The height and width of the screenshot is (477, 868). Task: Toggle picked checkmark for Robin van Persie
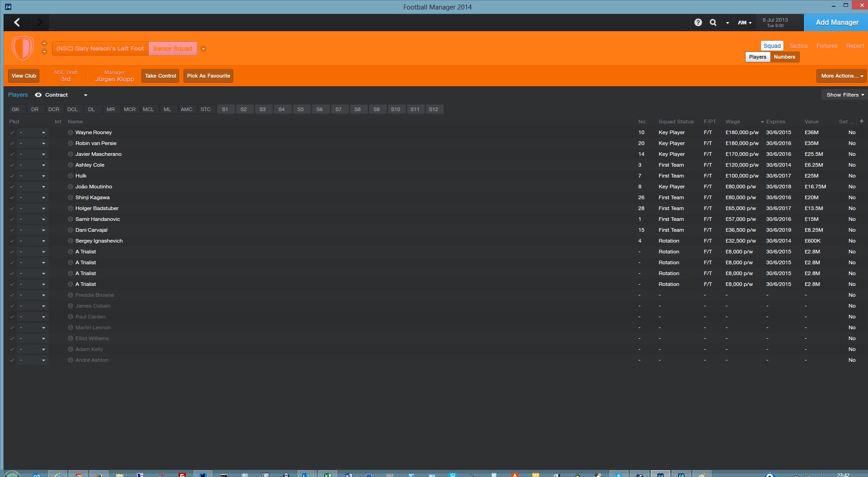point(12,143)
